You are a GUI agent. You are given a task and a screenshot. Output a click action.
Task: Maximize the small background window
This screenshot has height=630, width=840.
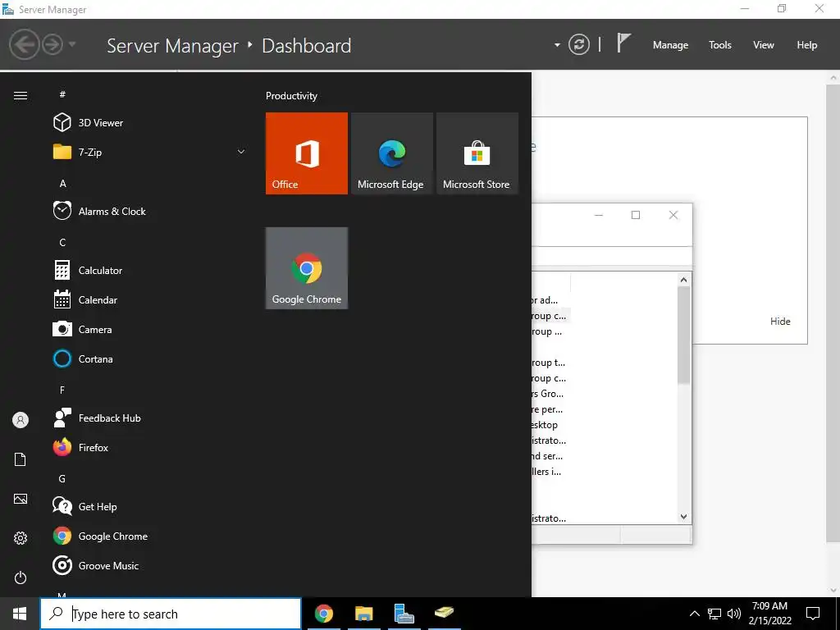636,215
